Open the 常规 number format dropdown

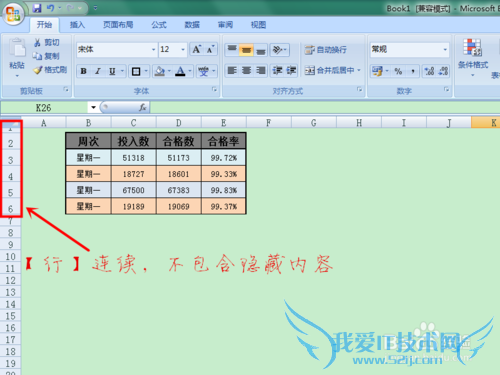[445, 49]
